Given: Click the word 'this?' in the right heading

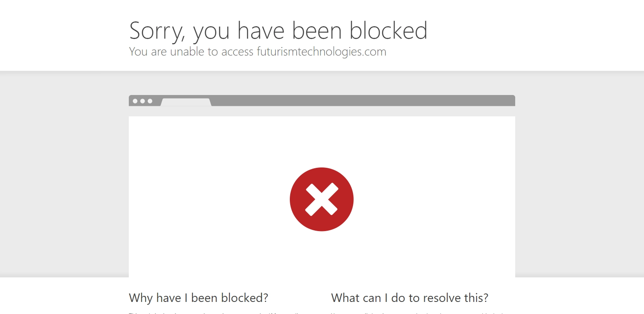Looking at the screenshot, I should point(476,298).
